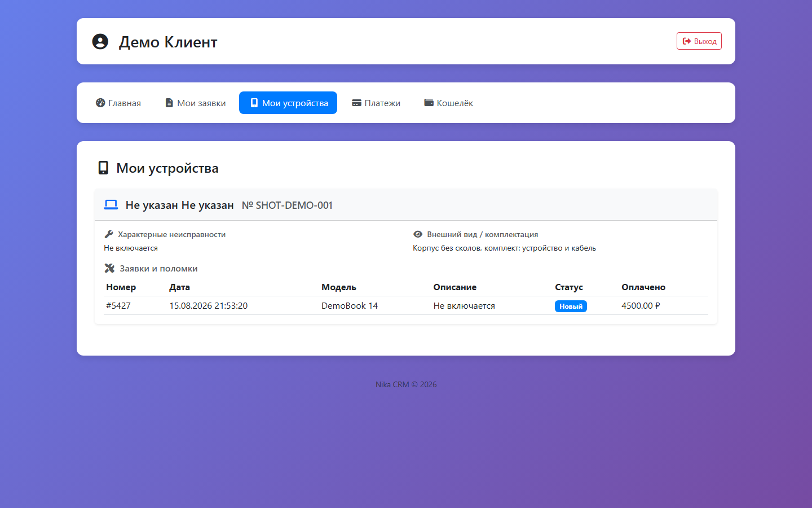Click the wrench icon by Характерные неисправности
The width and height of the screenshot is (812, 508).
[x=109, y=234]
